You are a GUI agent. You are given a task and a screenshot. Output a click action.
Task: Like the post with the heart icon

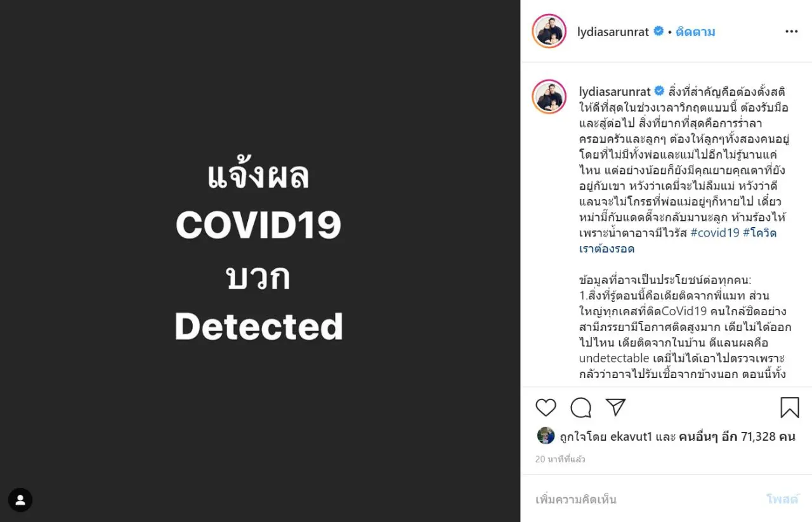(x=546, y=407)
